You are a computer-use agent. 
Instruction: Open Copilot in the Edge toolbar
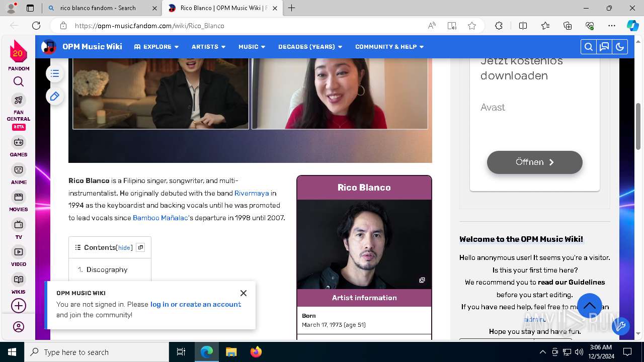pyautogui.click(x=632, y=26)
